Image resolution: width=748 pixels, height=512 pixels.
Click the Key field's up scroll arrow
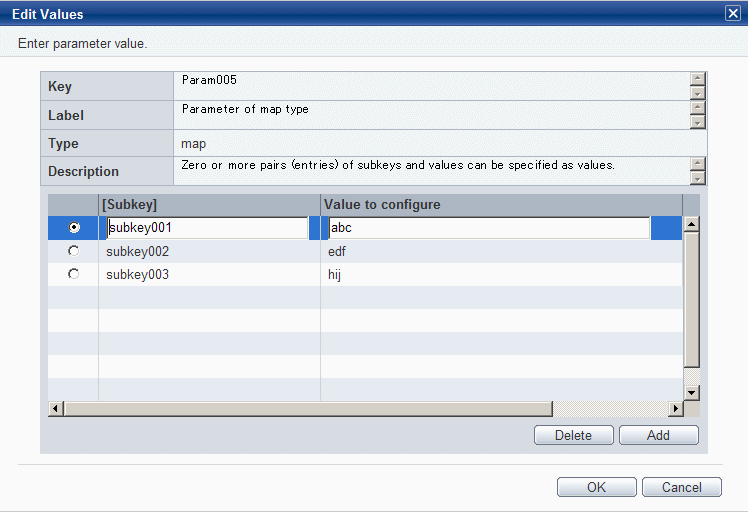coord(697,79)
